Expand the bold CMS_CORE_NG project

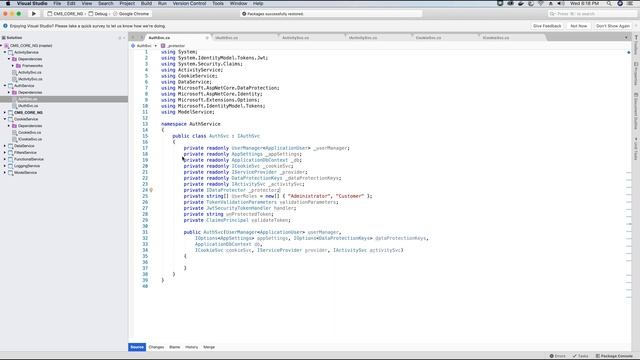pos(5,112)
